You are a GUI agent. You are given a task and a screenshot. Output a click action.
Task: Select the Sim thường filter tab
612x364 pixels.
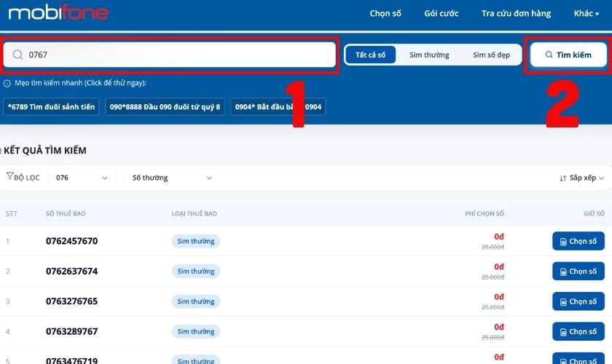[x=429, y=55]
